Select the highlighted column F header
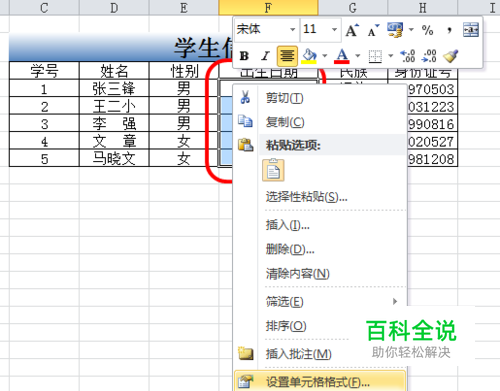The height and width of the screenshot is (391, 500). (268, 7)
